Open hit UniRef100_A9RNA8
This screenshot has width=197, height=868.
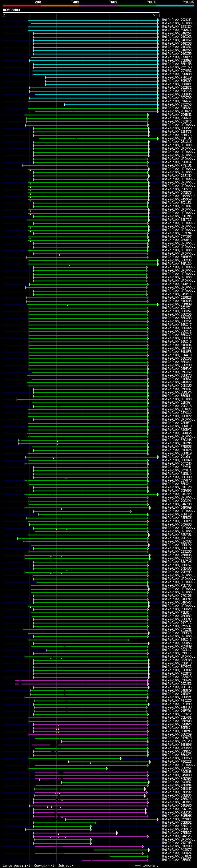pyautogui.click(x=177, y=74)
